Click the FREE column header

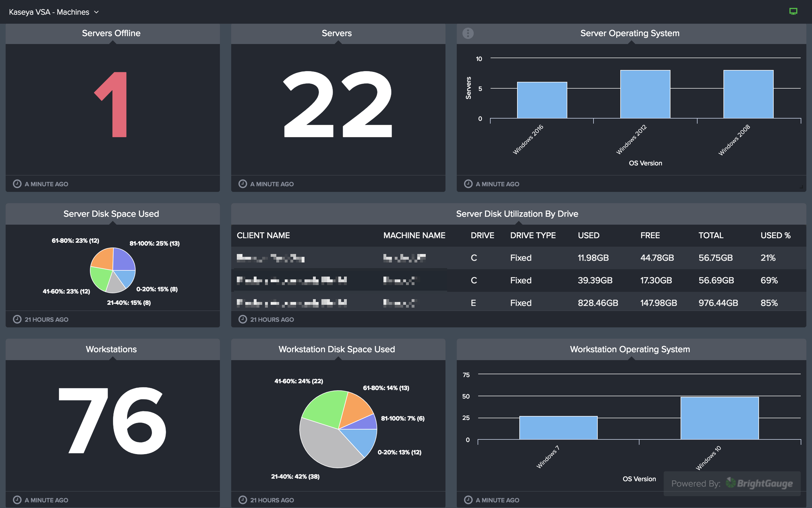tap(650, 235)
